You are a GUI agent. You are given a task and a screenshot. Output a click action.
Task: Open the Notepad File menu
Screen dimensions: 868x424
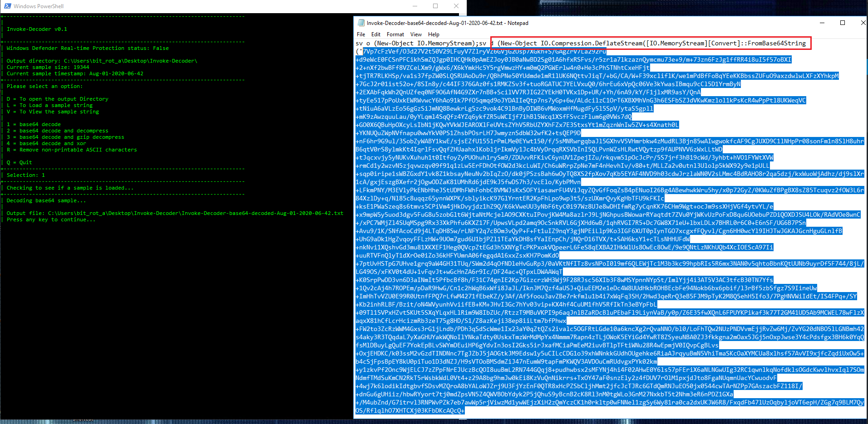(x=361, y=34)
